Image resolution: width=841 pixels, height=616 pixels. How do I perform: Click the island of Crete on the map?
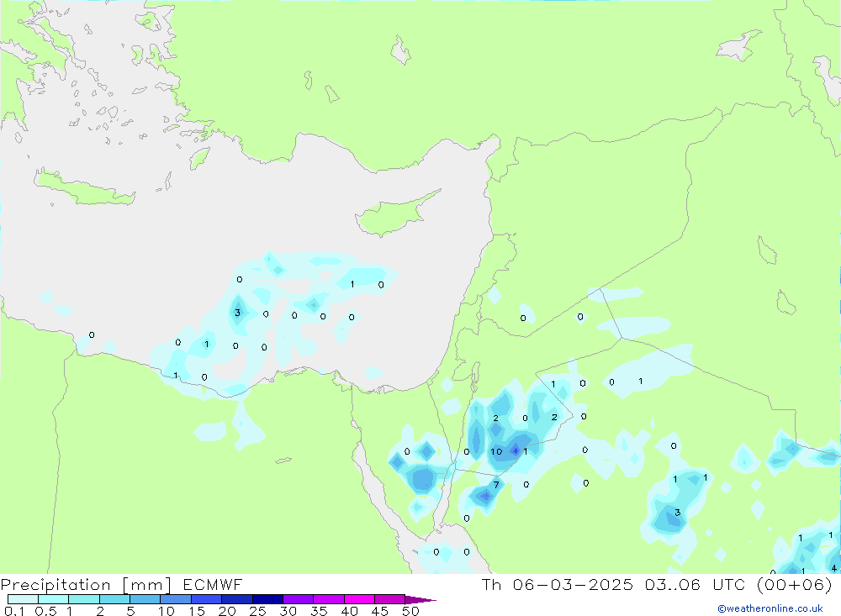[x=83, y=187]
